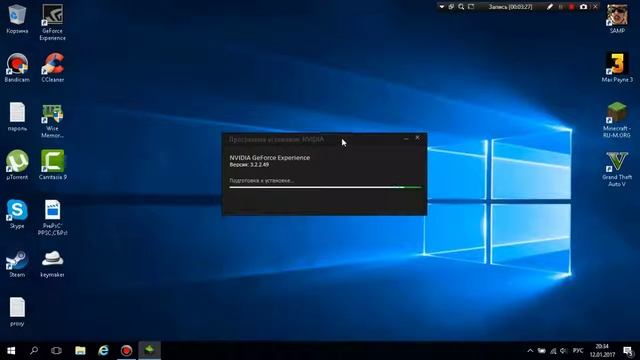Select the GeForce Experience desktop shortcut
Screen dimensions: 640x360
coord(53,22)
